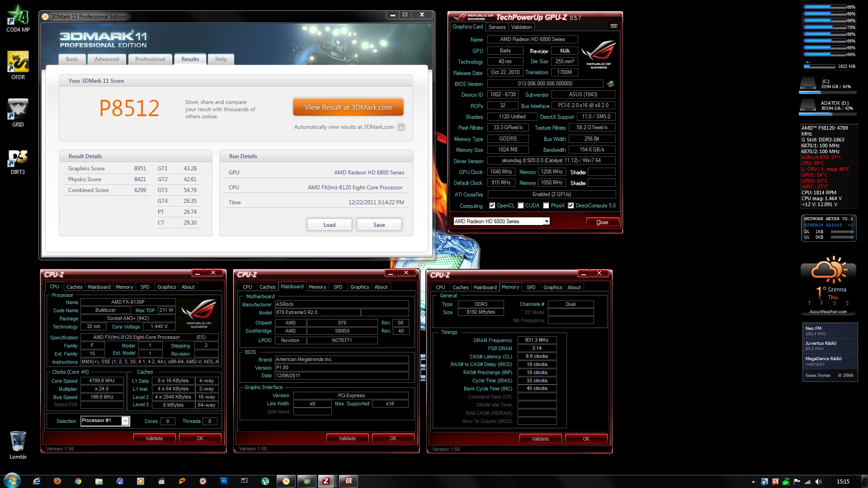
Task: Click the GPU-Z BIOS save chip icon
Action: click(610, 84)
